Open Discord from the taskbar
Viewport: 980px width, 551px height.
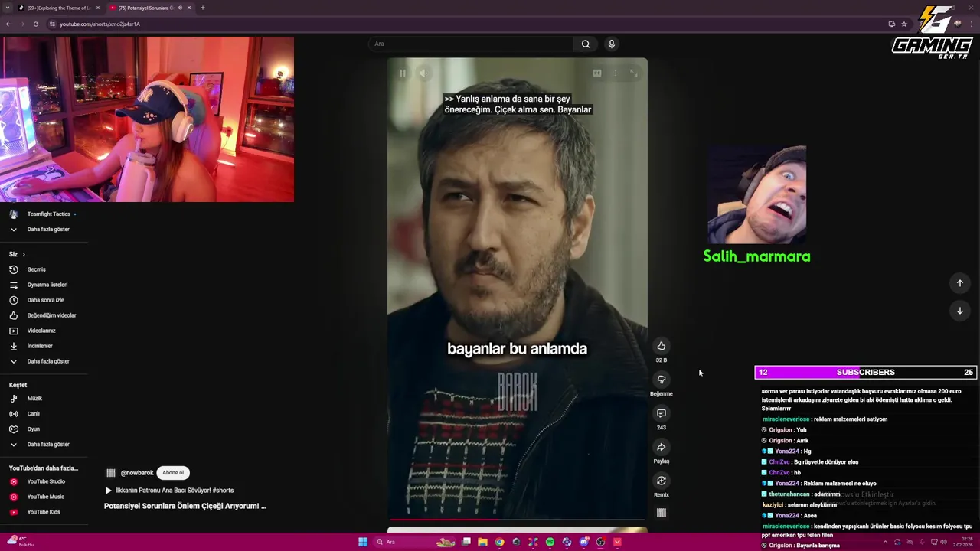583,542
